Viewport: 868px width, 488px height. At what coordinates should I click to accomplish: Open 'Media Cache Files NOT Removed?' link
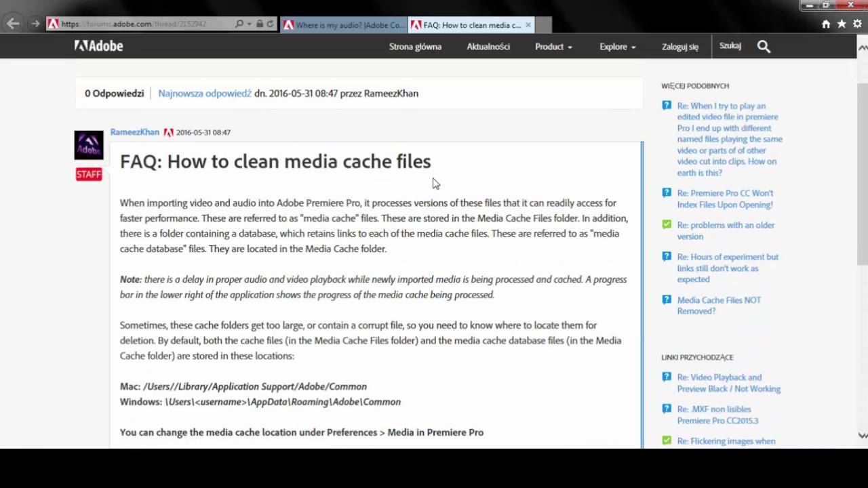(719, 306)
